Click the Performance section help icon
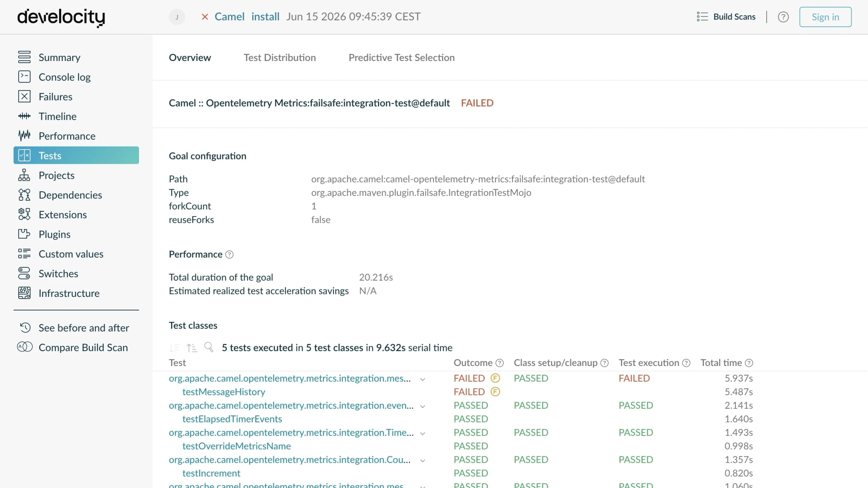 coord(229,254)
